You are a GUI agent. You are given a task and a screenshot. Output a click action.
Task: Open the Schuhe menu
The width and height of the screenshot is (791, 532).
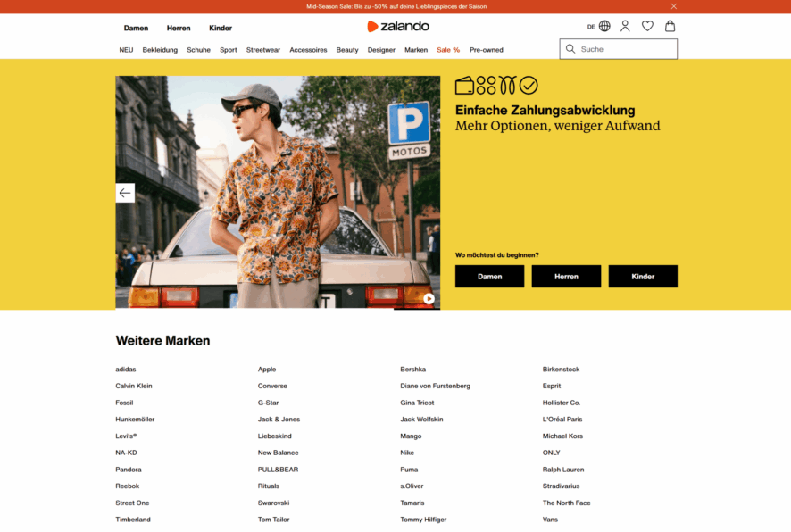pos(199,50)
